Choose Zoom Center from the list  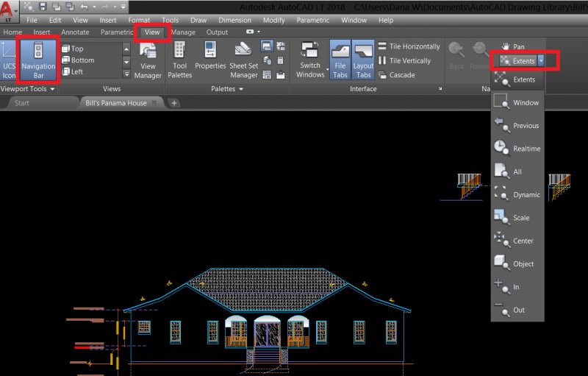point(517,241)
